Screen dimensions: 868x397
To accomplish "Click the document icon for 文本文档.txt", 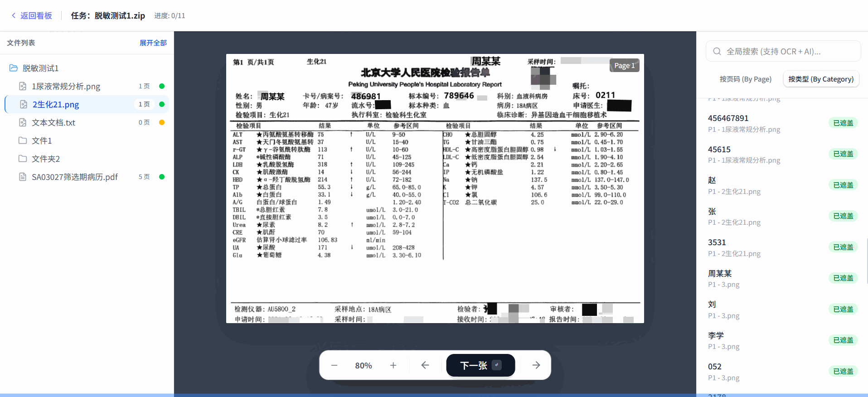I will tap(23, 122).
